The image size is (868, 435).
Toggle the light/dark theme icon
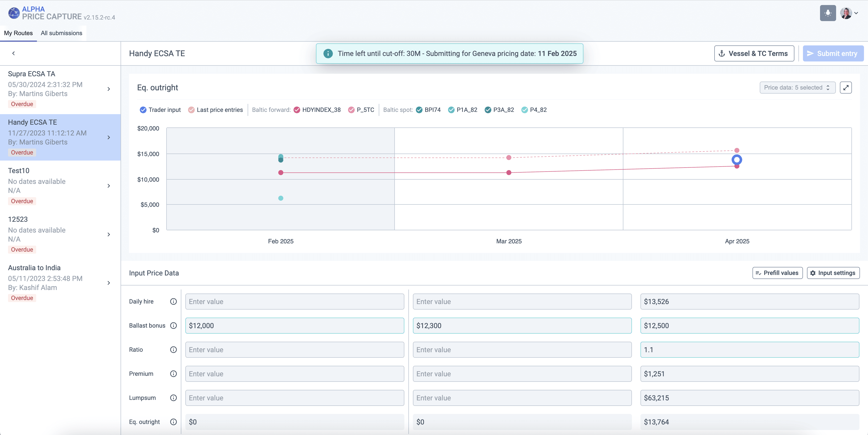(828, 13)
